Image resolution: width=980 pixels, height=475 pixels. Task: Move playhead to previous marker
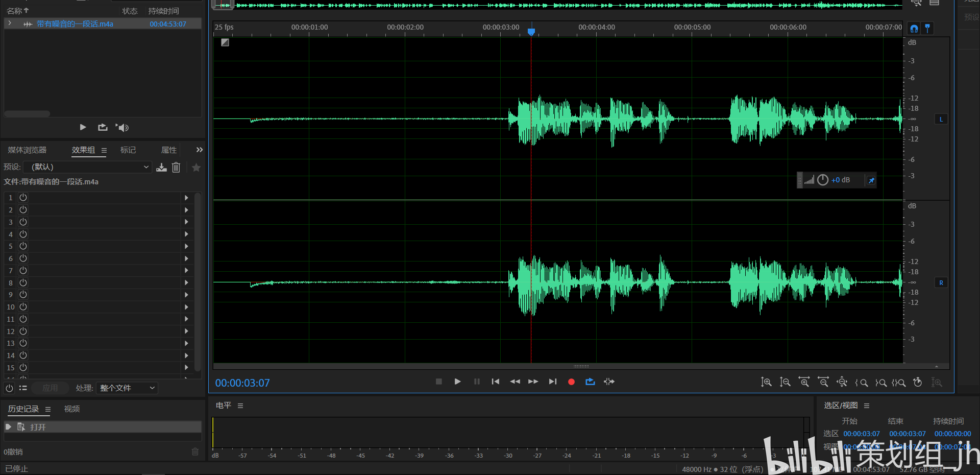tap(495, 382)
